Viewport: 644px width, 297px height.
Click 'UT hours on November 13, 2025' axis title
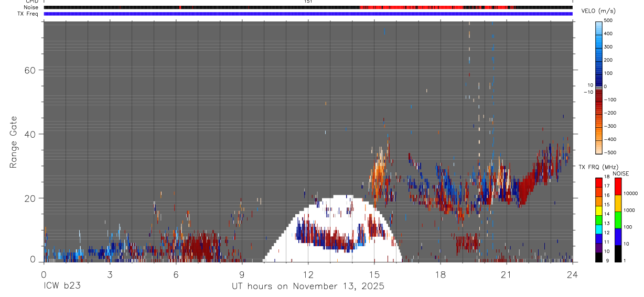tap(308, 287)
